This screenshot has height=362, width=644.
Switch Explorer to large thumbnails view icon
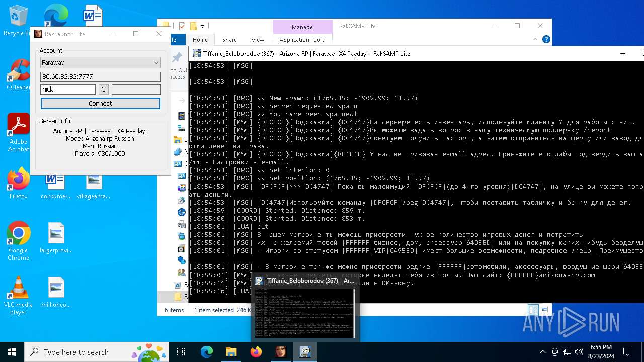pyautogui.click(x=544, y=310)
